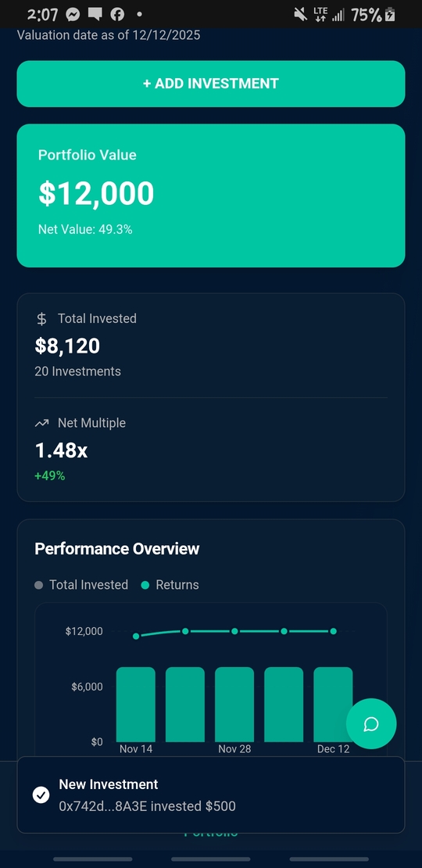Tap the first Returns line data point

(x=136, y=636)
